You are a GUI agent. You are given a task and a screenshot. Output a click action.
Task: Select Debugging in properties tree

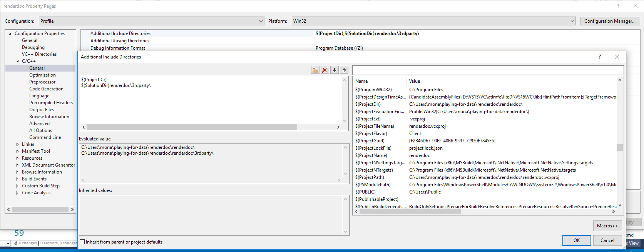coord(33,47)
